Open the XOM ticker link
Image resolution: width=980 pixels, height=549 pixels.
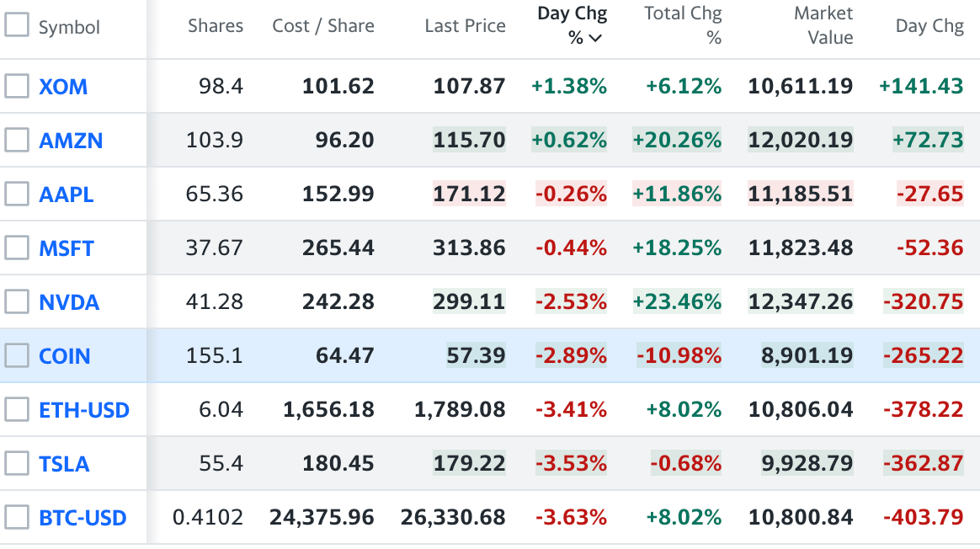click(x=63, y=86)
